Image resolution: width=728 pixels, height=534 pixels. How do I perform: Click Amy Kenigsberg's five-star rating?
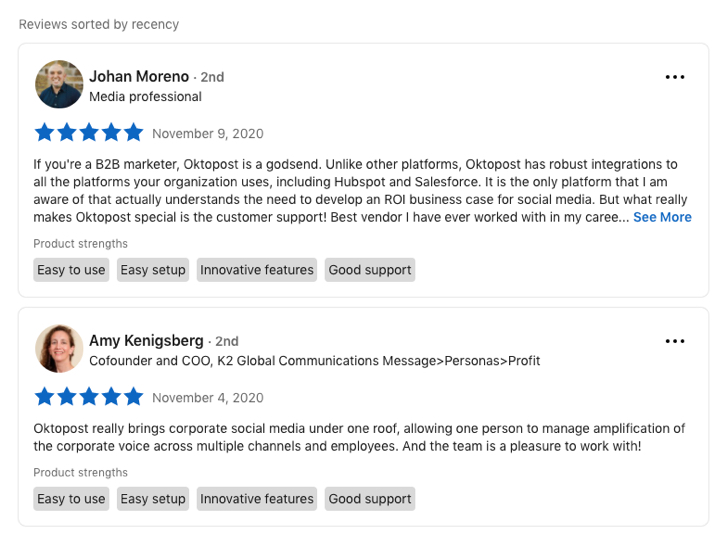point(89,397)
